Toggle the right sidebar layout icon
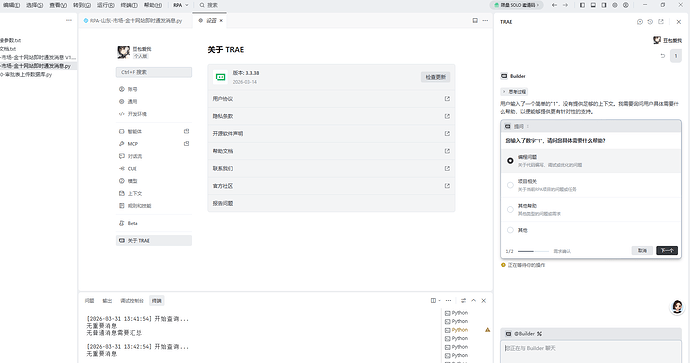The width and height of the screenshot is (690, 363). 604,5
